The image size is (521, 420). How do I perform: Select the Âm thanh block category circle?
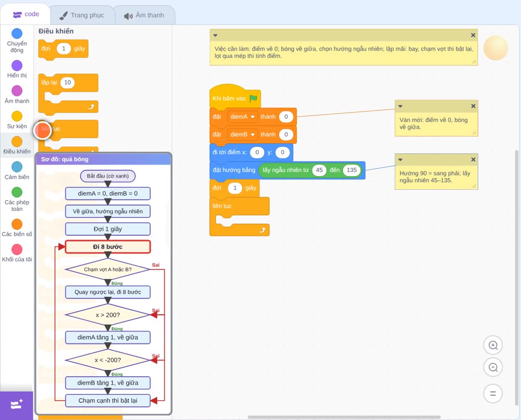[17, 90]
